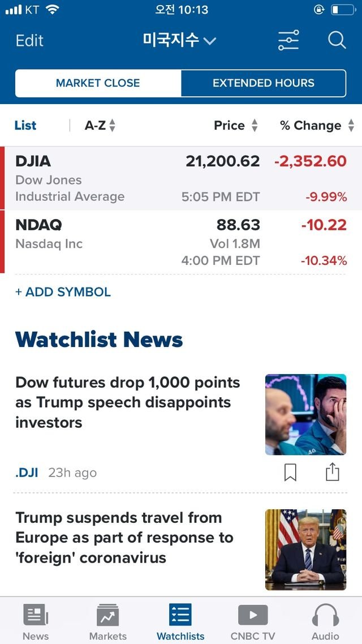Bookmark the Dow futures article
The height and width of the screenshot is (644, 362).
point(290,473)
